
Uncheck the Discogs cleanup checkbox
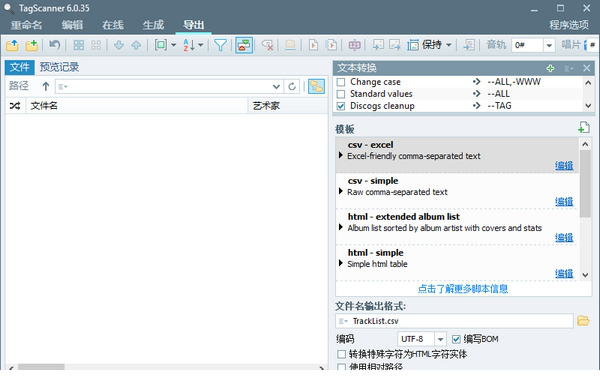click(x=341, y=106)
